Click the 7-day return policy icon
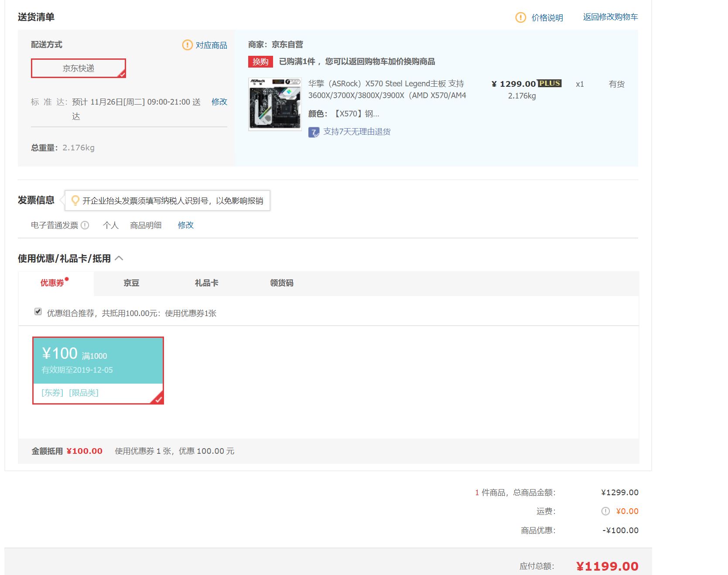 point(314,132)
